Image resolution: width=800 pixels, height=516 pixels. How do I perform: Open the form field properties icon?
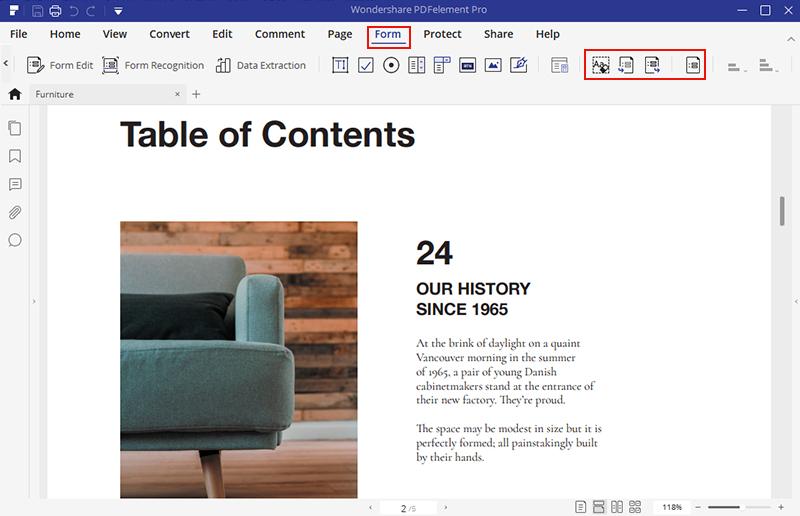[560, 65]
